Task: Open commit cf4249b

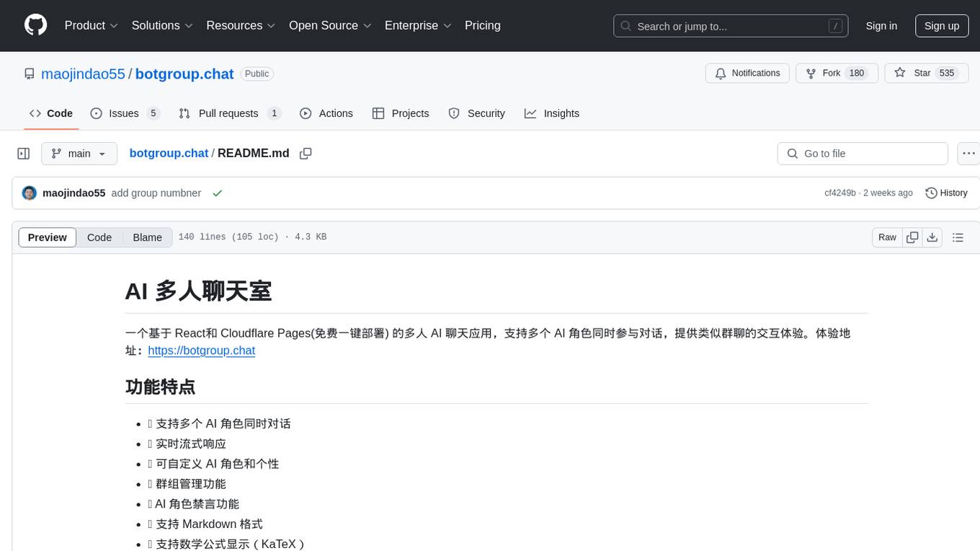Action: click(840, 193)
